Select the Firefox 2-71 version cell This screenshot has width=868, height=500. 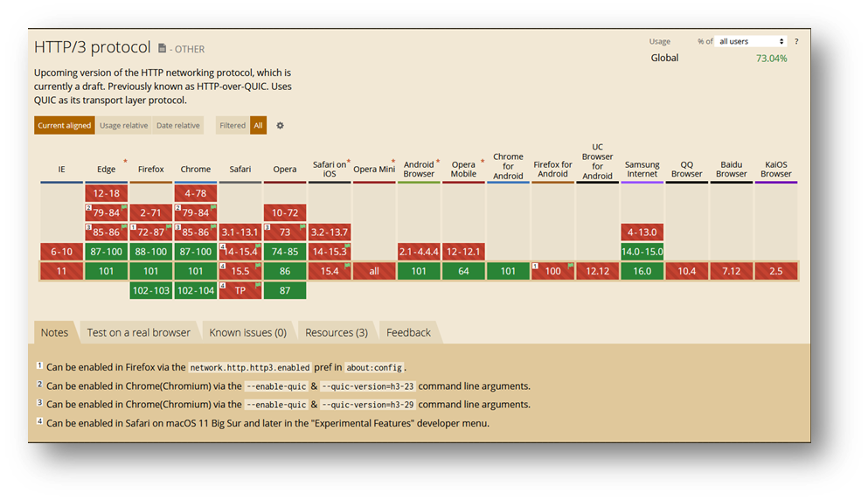[150, 212]
